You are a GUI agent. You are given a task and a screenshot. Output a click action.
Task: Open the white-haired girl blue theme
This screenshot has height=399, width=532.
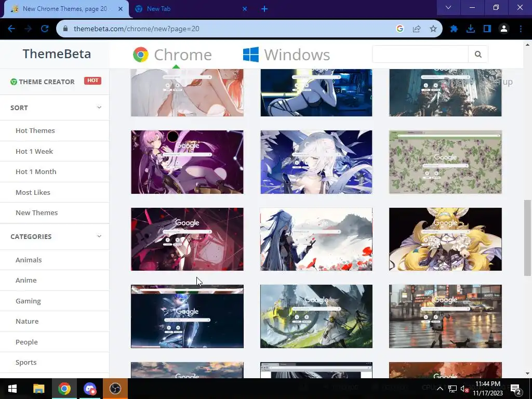click(316, 162)
